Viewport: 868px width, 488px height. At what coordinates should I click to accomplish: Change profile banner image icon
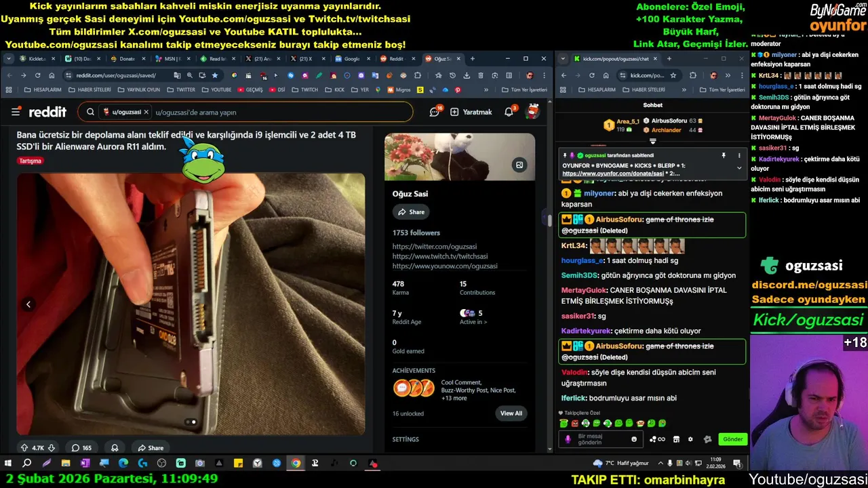519,165
